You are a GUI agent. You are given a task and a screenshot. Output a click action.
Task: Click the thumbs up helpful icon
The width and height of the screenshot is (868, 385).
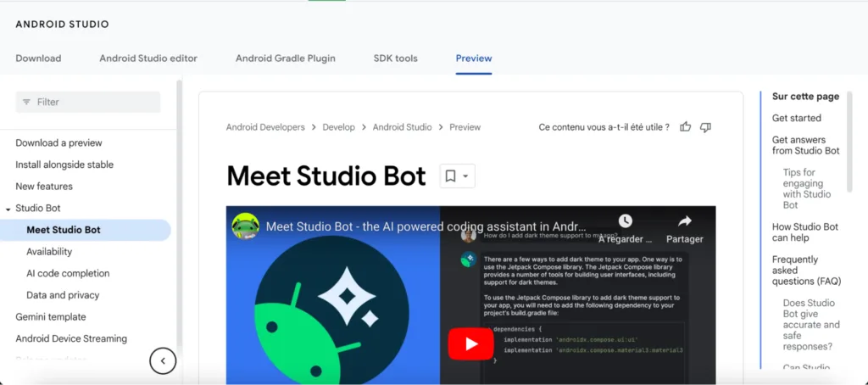[x=685, y=127]
